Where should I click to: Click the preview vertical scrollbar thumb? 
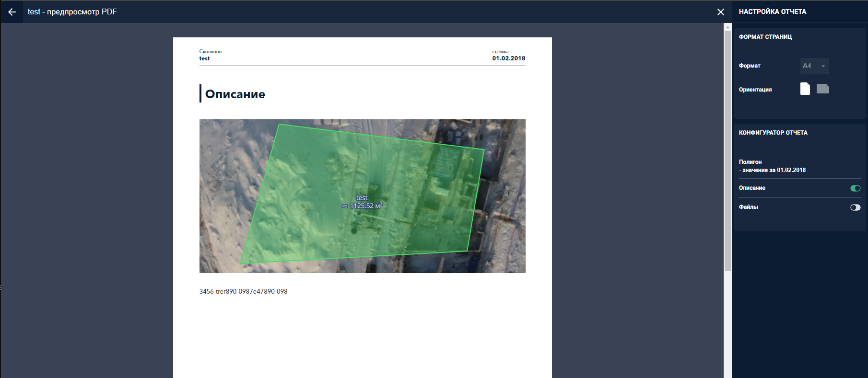coord(727,149)
